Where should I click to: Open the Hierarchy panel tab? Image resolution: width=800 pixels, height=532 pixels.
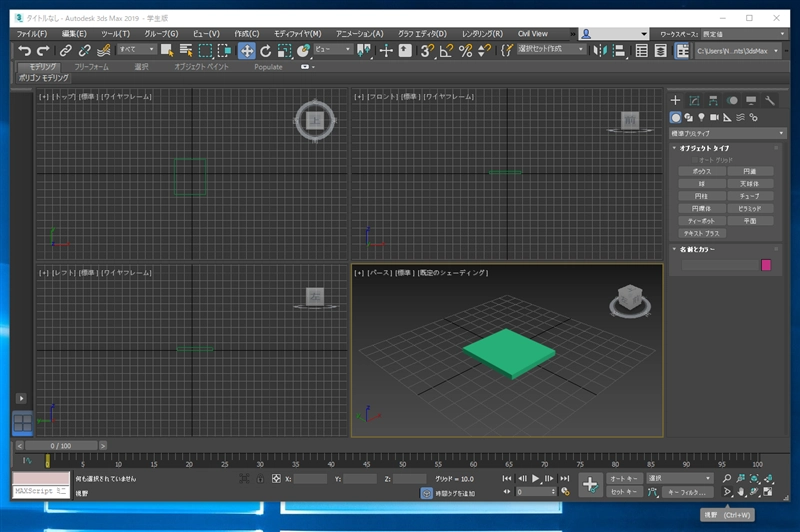(x=713, y=100)
